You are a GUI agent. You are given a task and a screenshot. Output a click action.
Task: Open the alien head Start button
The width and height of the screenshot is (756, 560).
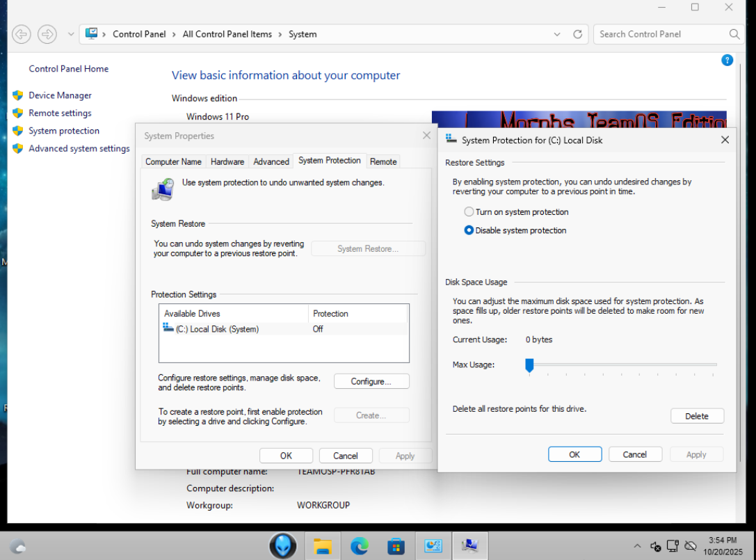(282, 546)
